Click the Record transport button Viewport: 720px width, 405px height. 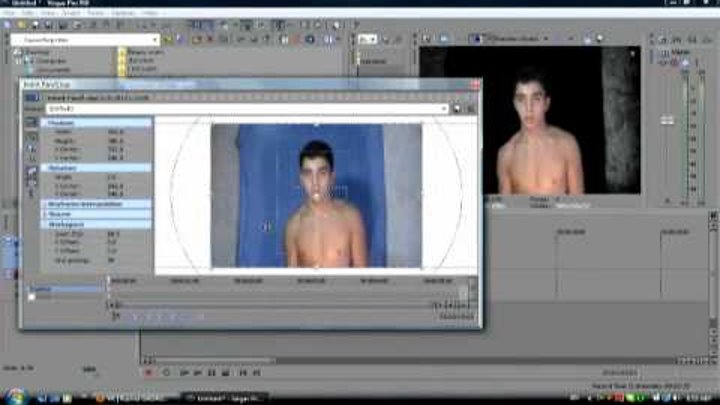[x=148, y=373]
